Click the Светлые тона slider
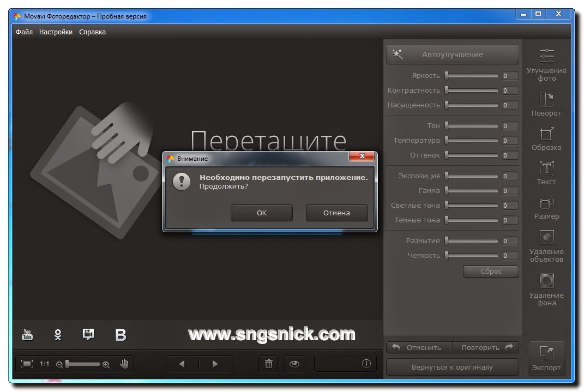The width and height of the screenshot is (584, 392). point(472,206)
